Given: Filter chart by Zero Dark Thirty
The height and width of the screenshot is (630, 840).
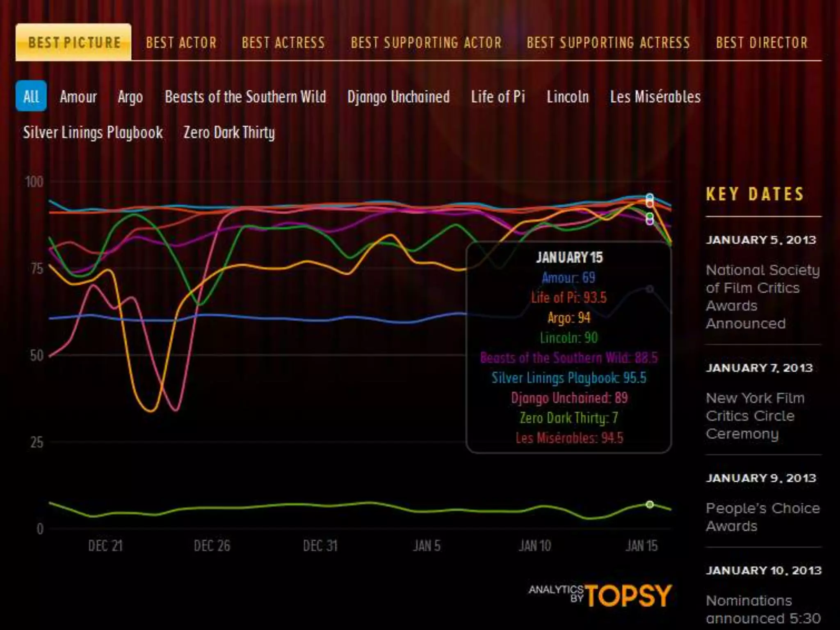Looking at the screenshot, I should coord(229,132).
